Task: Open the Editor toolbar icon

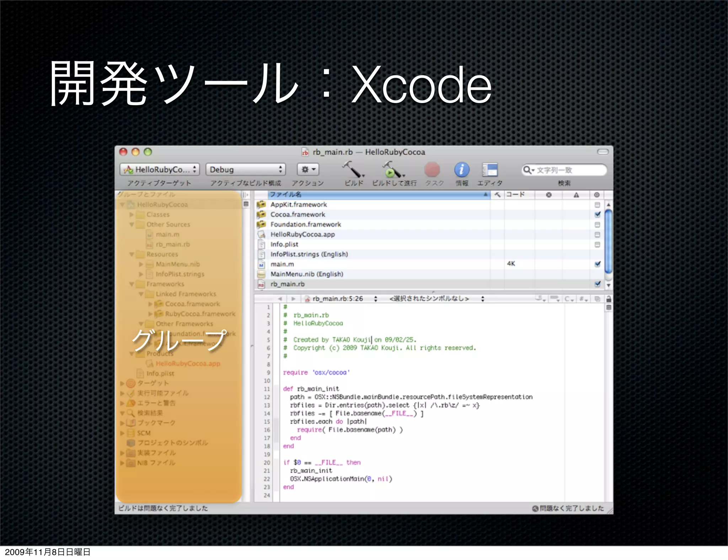Action: [x=490, y=170]
